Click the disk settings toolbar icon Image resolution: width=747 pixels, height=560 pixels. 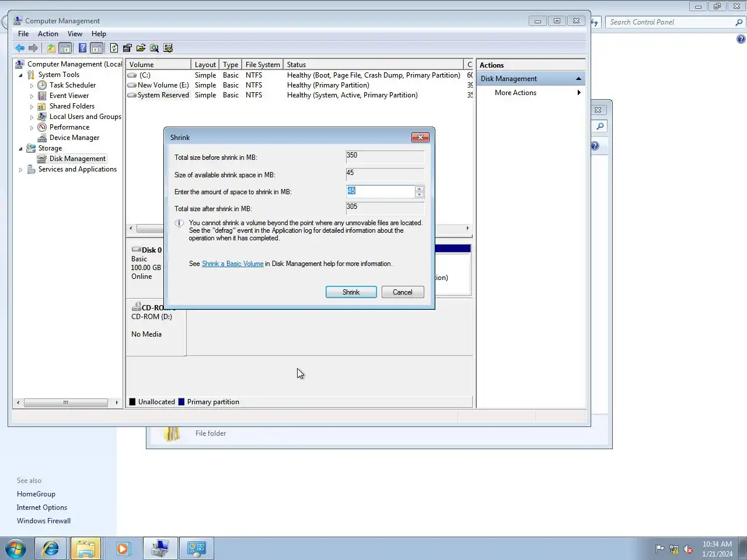tap(168, 48)
